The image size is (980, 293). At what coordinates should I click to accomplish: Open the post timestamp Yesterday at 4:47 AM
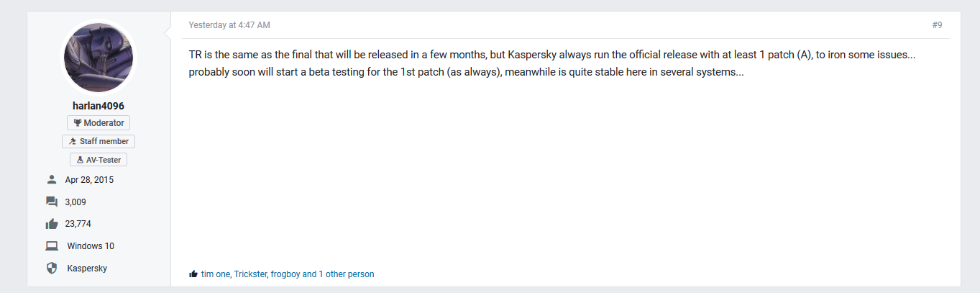pyautogui.click(x=229, y=25)
